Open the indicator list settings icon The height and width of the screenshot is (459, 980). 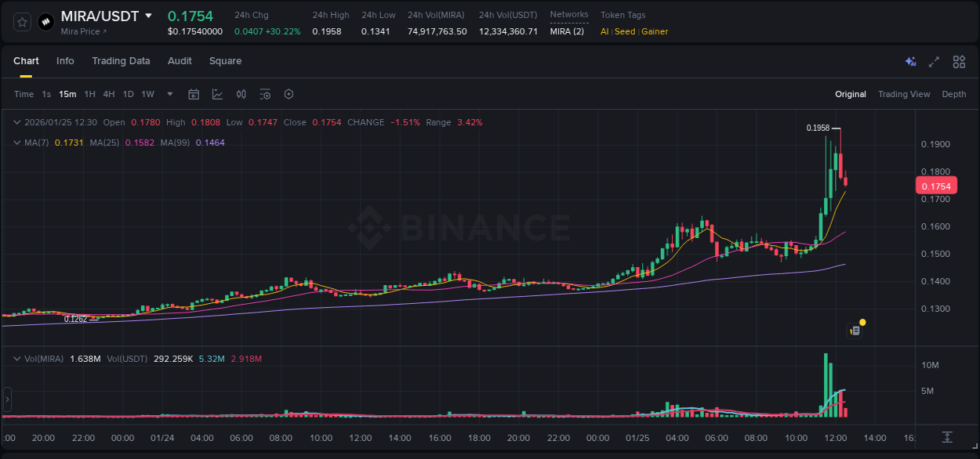[265, 94]
